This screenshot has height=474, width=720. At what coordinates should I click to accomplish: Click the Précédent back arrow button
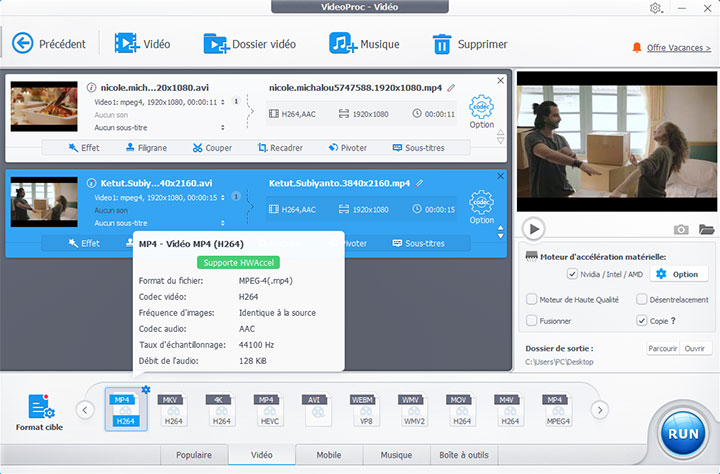point(22,44)
